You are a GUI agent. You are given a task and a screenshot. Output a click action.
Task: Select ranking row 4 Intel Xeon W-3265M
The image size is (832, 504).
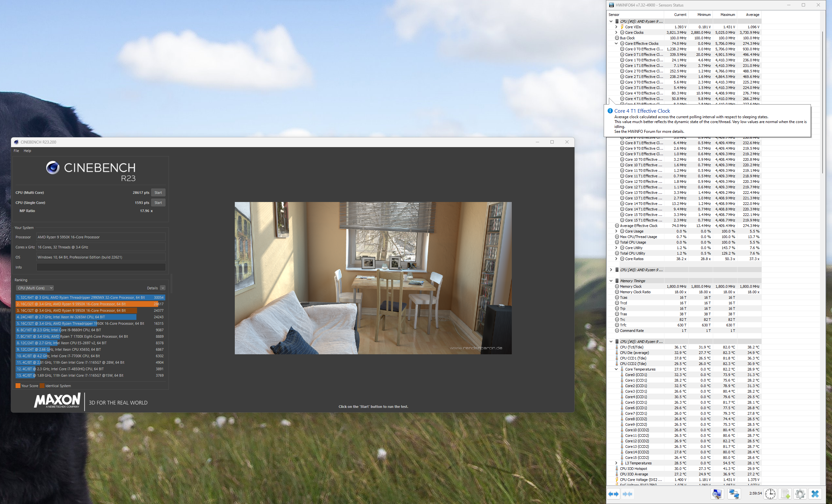[x=90, y=317]
